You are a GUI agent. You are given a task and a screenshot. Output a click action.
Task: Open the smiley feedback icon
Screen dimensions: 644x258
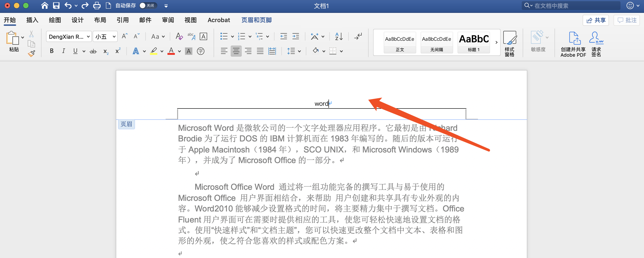[630, 5]
